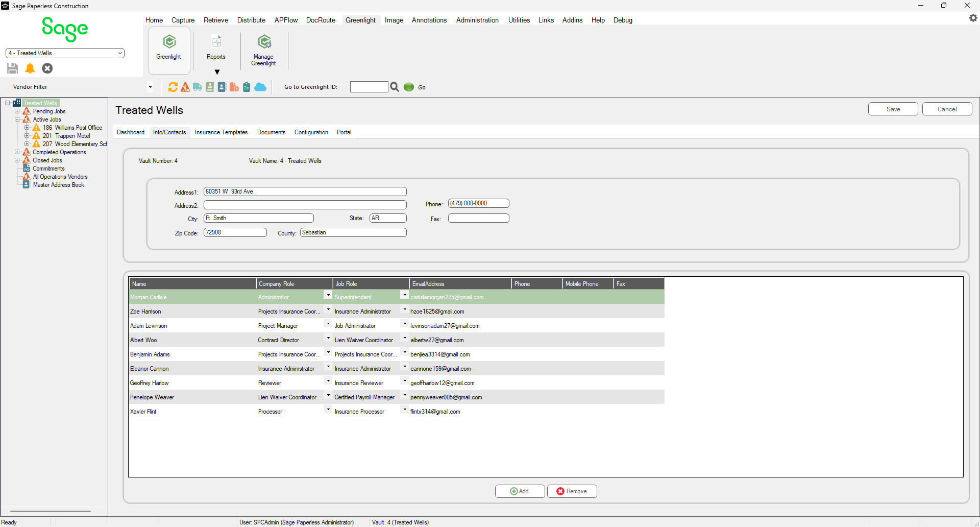The height and width of the screenshot is (527, 980).
Task: Click the green Go ball icon
Action: pos(409,87)
